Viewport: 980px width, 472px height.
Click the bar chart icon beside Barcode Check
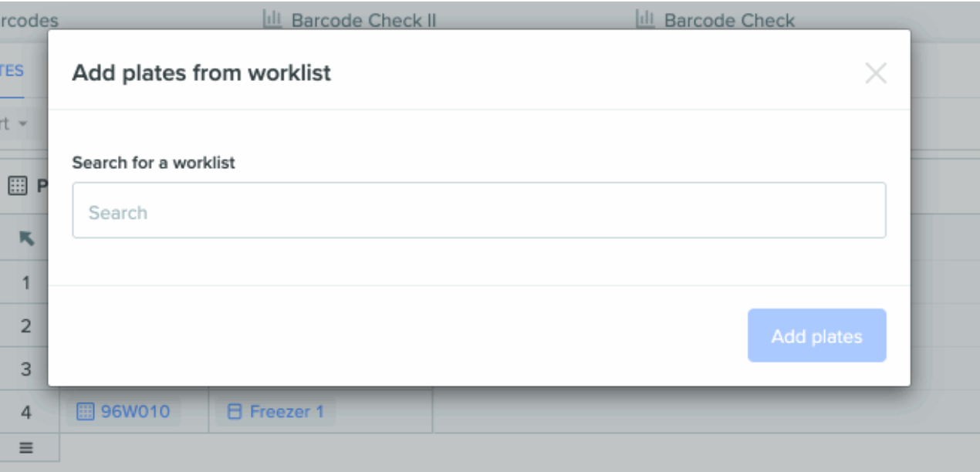pos(645,19)
